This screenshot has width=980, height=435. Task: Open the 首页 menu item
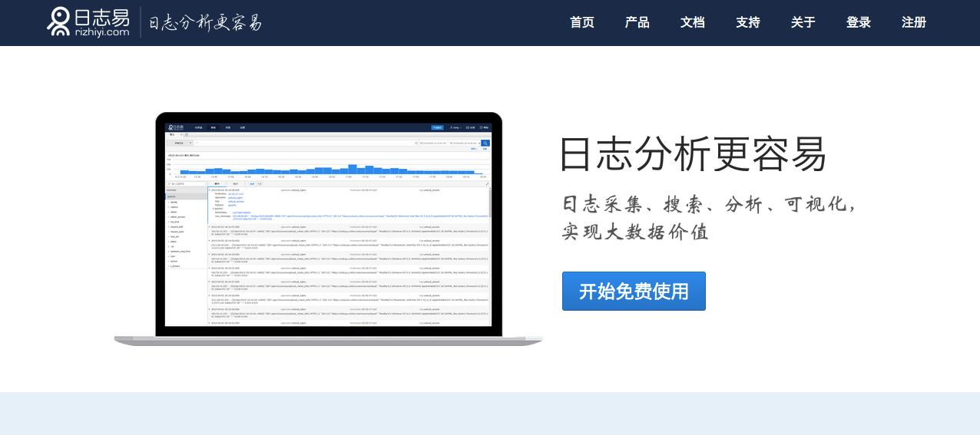[x=582, y=22]
